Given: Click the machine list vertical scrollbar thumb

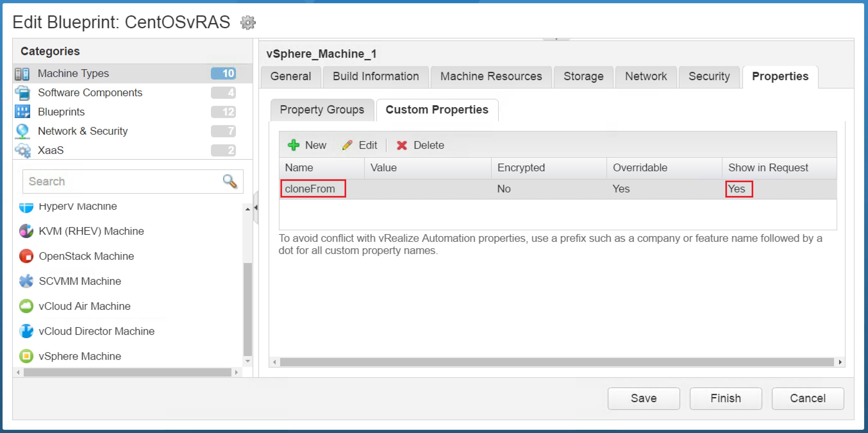Looking at the screenshot, I should coord(248,309).
